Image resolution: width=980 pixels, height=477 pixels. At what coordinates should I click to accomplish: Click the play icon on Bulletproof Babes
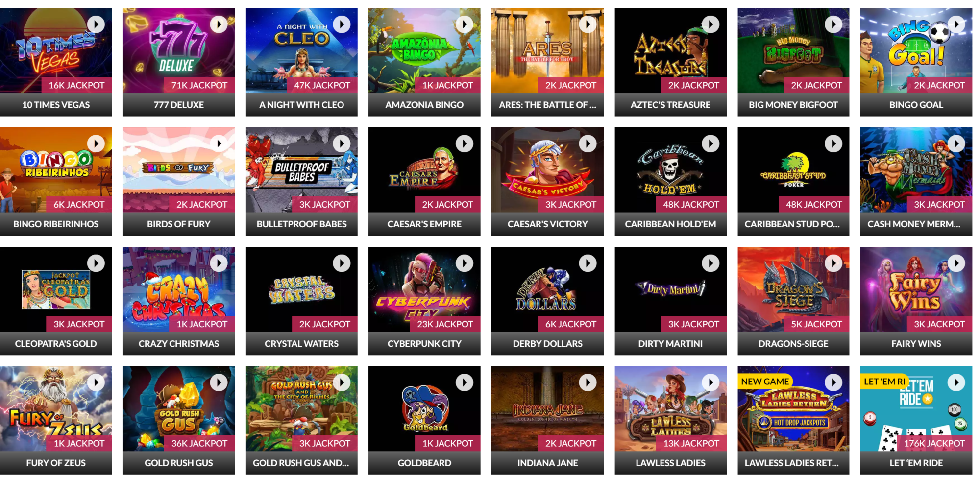[x=342, y=144]
